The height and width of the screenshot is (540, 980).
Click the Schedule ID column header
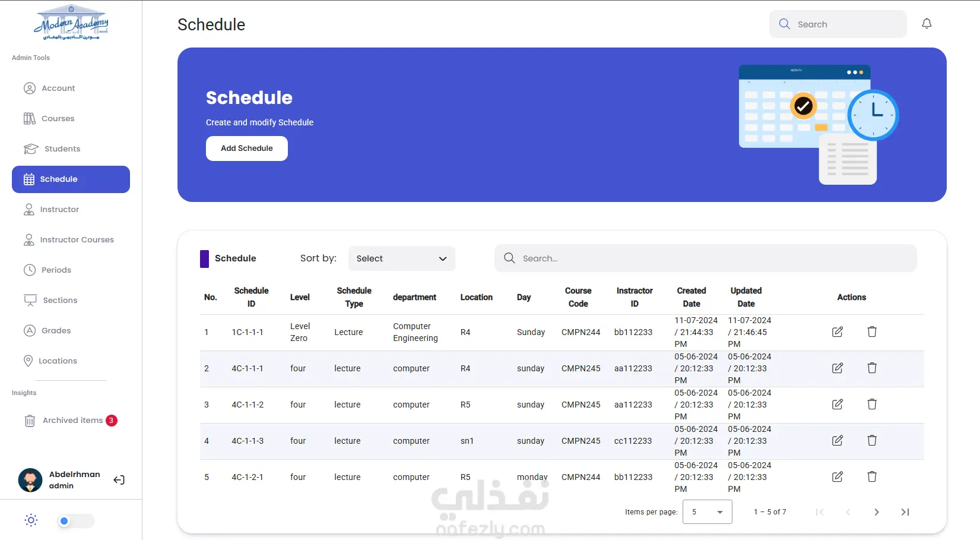pos(251,297)
